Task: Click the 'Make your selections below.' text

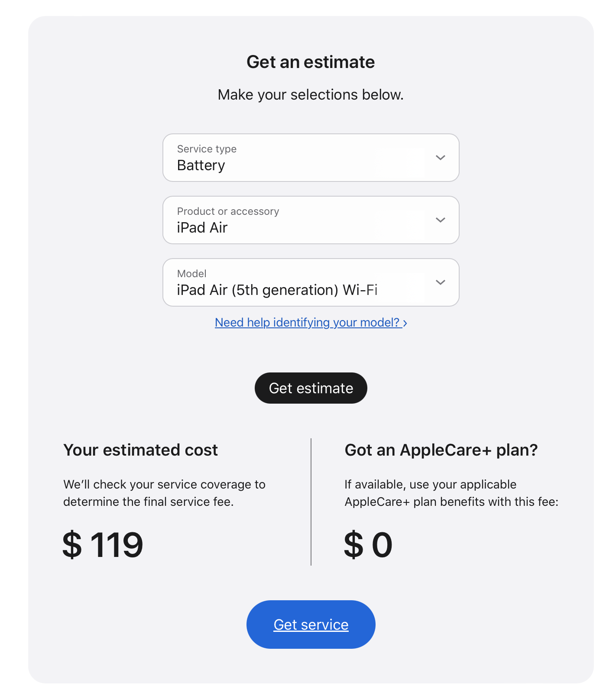Action: [311, 95]
